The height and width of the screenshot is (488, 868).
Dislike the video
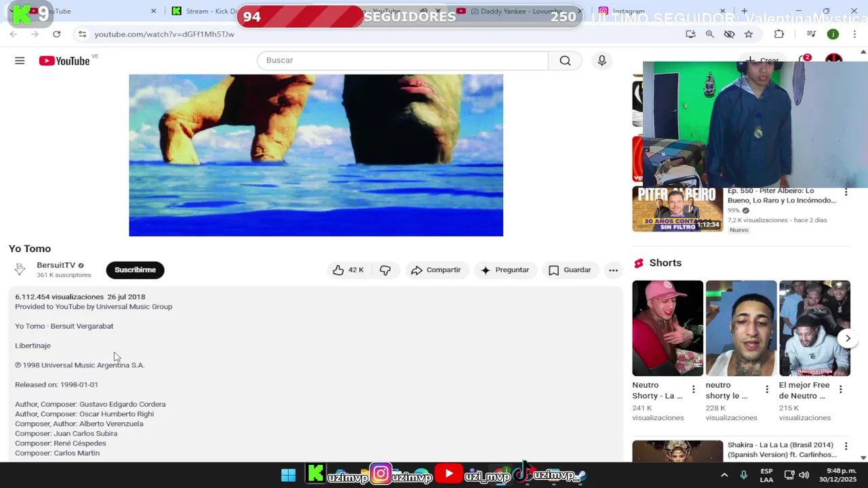385,270
